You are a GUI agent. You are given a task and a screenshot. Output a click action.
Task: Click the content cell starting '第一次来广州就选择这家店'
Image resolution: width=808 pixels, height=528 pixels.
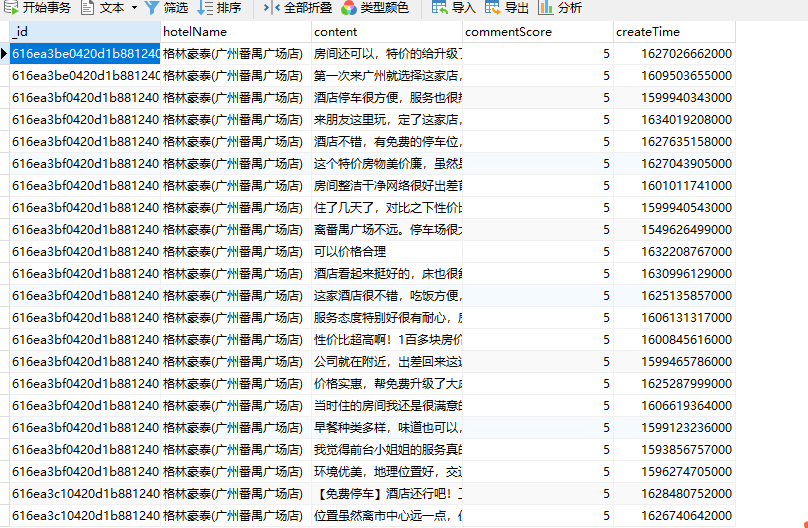pos(387,76)
